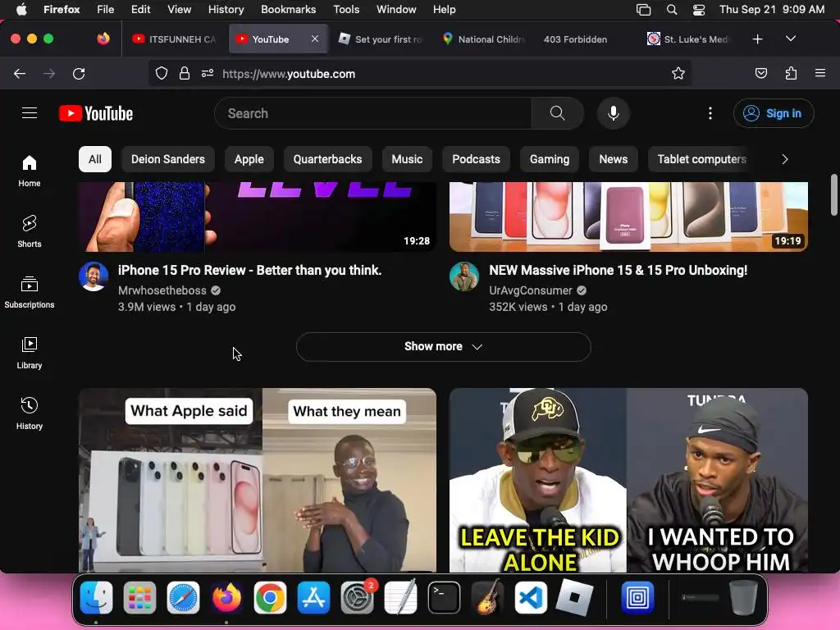Filter by Deion Sanders chip
The width and height of the screenshot is (840, 630).
tap(167, 159)
